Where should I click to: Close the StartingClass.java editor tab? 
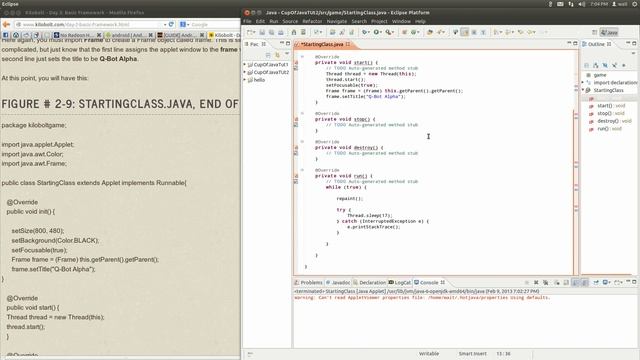point(348,44)
